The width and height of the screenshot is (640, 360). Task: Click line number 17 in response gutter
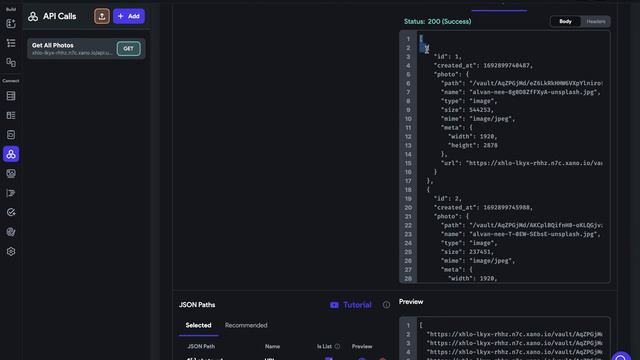[408, 181]
